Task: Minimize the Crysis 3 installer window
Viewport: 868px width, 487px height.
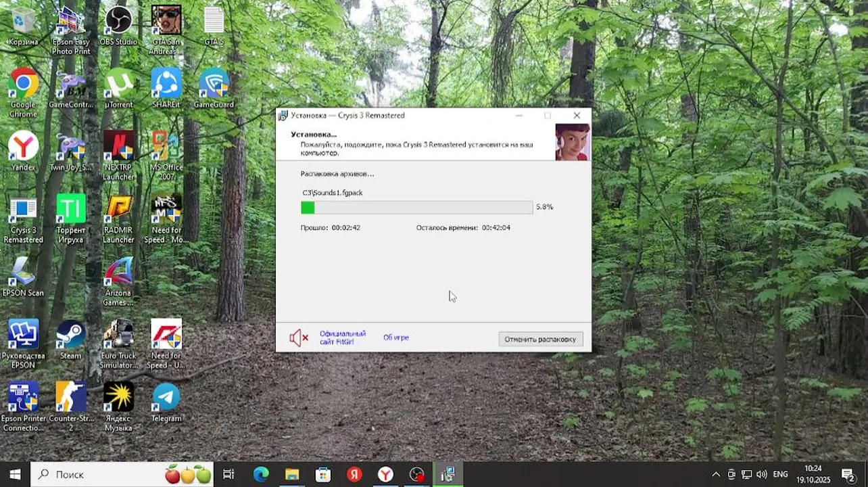Action: 519,116
